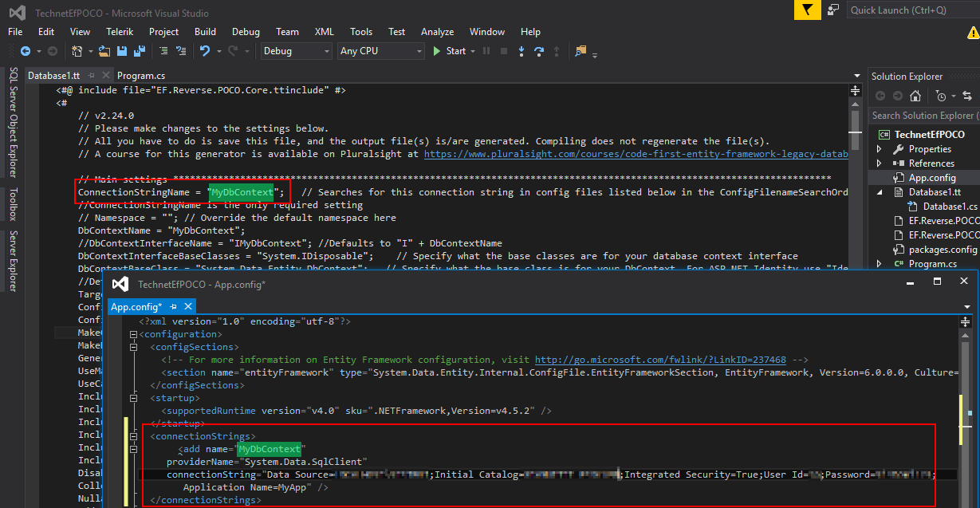Screen dimensions: 980x508
Task: Open the go.microsoft.com fwlink URL
Action: [x=660, y=360]
